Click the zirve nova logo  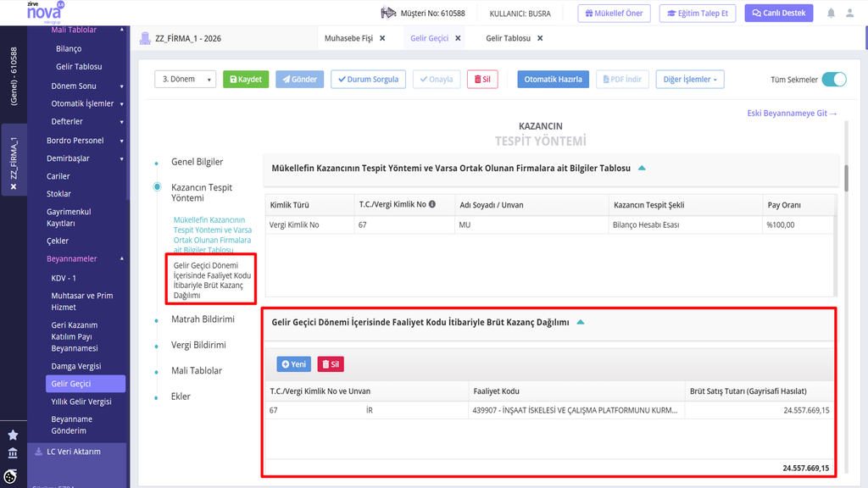click(45, 12)
